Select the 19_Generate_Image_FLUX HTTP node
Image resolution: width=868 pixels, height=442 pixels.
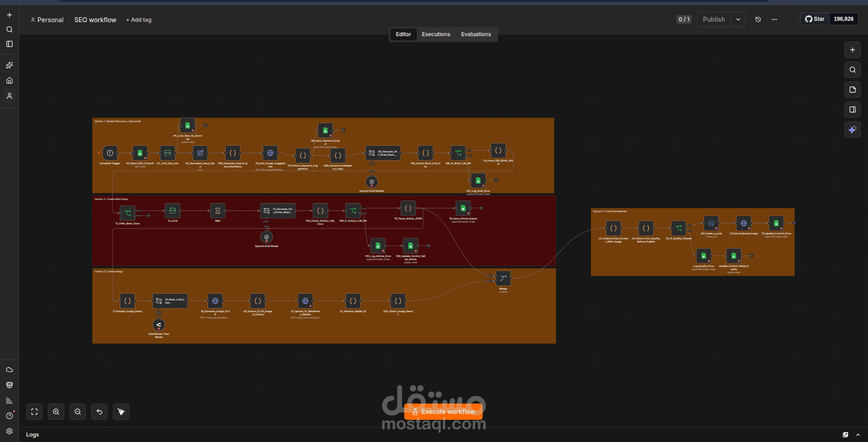coord(215,301)
